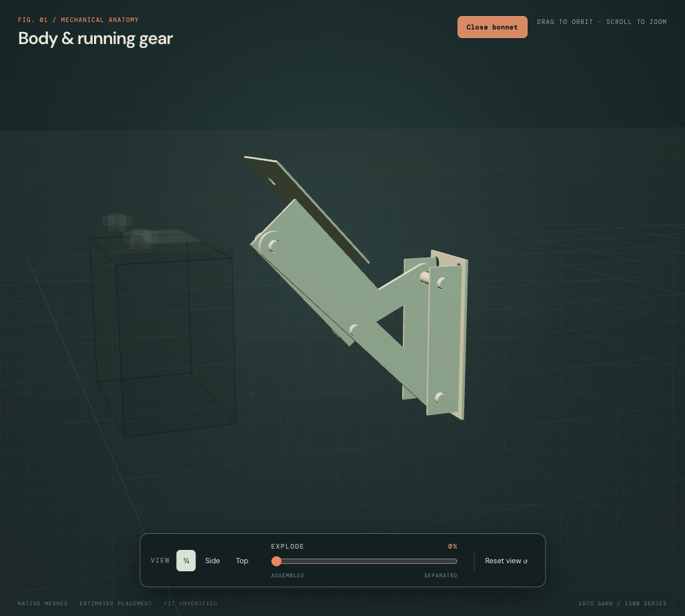Click the 'EXPLODE' label
Screen dimensions: 685x616
click(287, 546)
